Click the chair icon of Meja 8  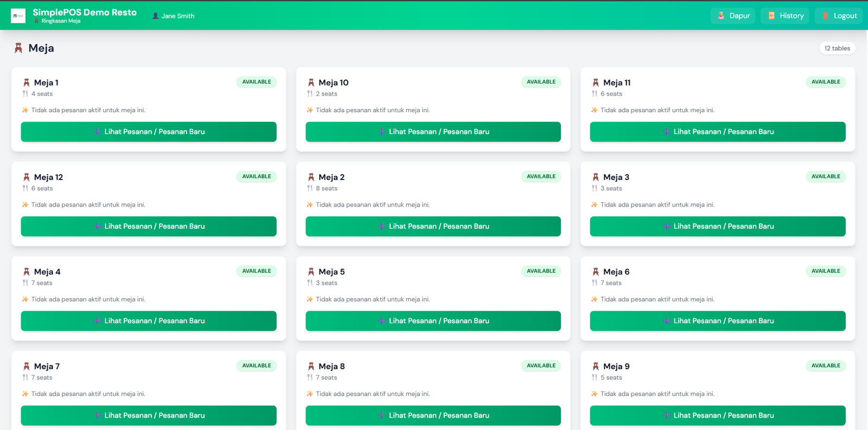pos(311,366)
